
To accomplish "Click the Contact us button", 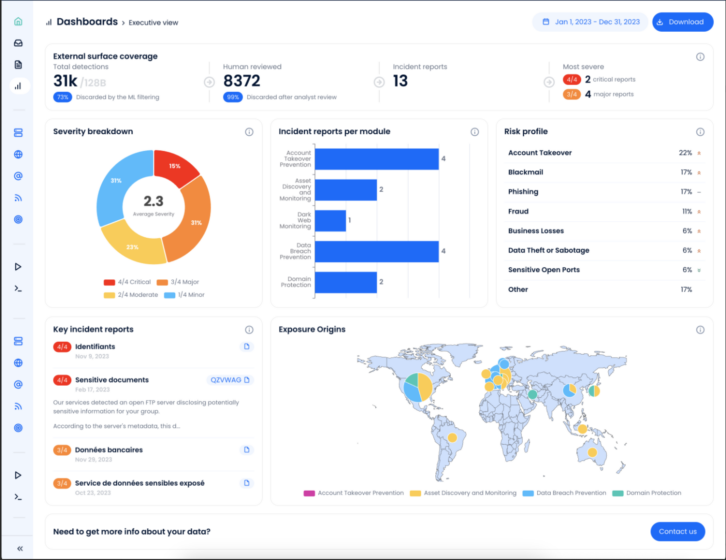I will pos(678,532).
